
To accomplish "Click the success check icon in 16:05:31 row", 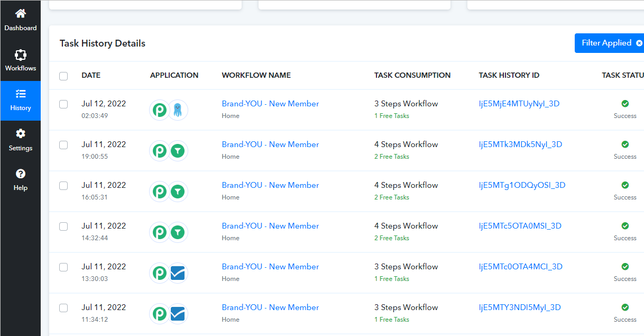I will point(625,185).
